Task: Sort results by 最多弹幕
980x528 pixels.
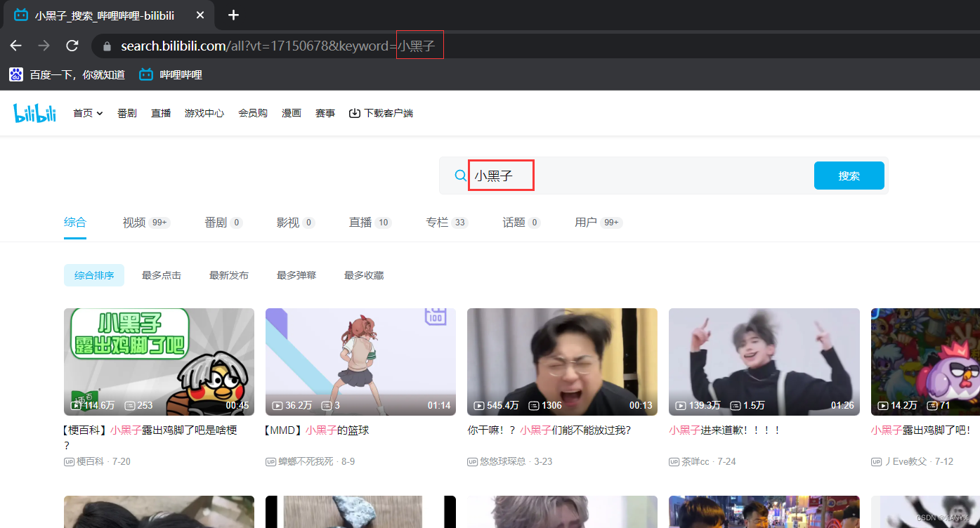Action: point(296,275)
